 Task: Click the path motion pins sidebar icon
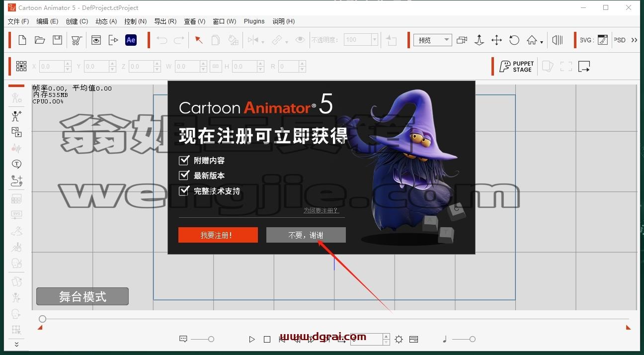(16, 180)
